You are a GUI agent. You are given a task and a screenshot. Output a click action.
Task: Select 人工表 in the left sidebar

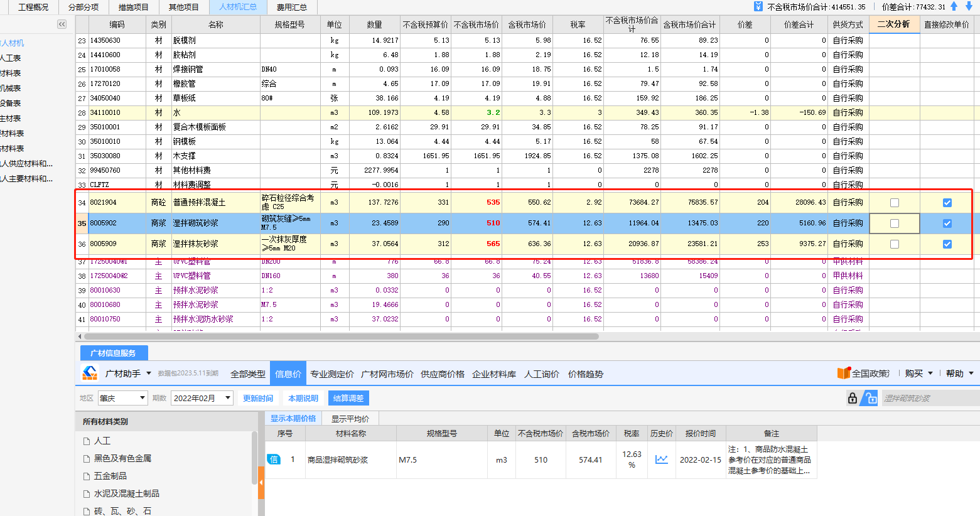click(x=11, y=58)
